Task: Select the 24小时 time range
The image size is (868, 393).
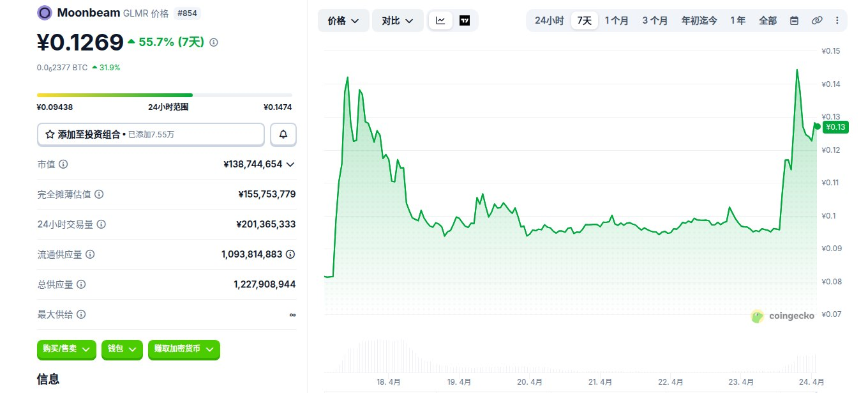Action: (x=549, y=20)
